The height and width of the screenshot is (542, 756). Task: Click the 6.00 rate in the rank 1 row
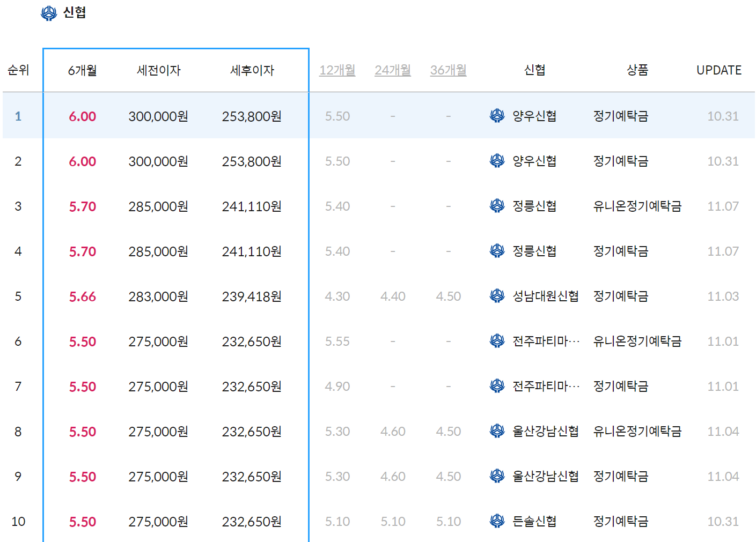point(83,116)
